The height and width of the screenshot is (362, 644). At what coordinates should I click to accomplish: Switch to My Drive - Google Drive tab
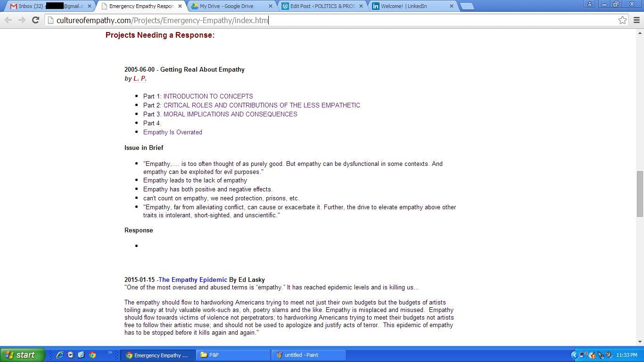coord(226,6)
